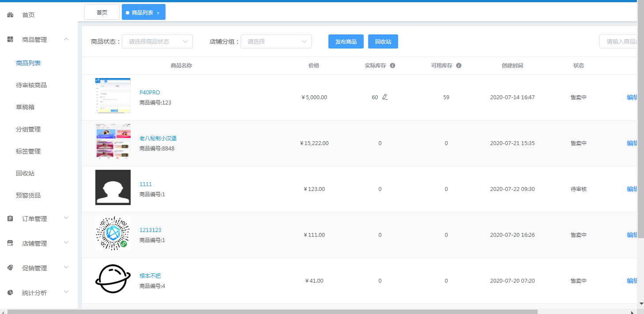Click the 发布商品 button
The height and width of the screenshot is (314, 644).
tap(346, 41)
